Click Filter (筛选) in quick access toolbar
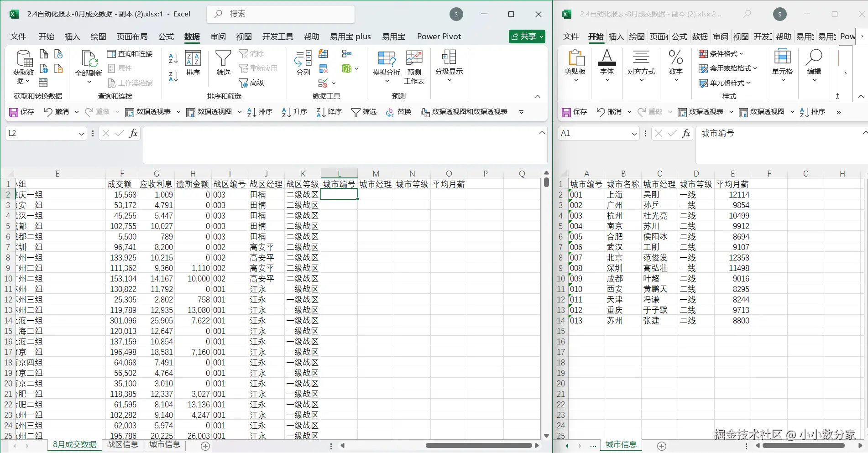Image resolution: width=868 pixels, height=453 pixels. click(364, 112)
